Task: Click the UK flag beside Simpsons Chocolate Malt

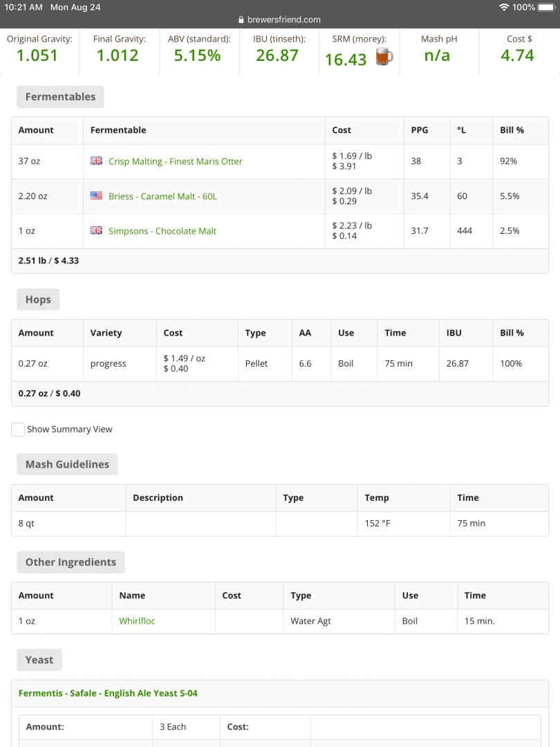Action: pos(96,231)
